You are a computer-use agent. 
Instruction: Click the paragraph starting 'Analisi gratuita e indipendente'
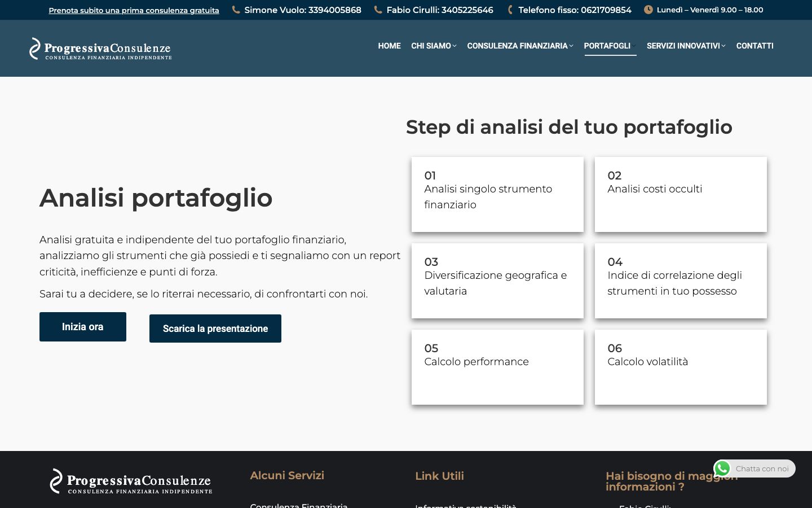[220, 256]
